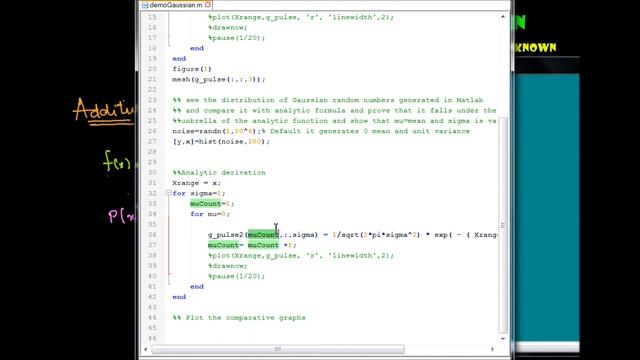Click the %% Plot the comparative graphs comment
The width and height of the screenshot is (640, 360).
click(239, 318)
